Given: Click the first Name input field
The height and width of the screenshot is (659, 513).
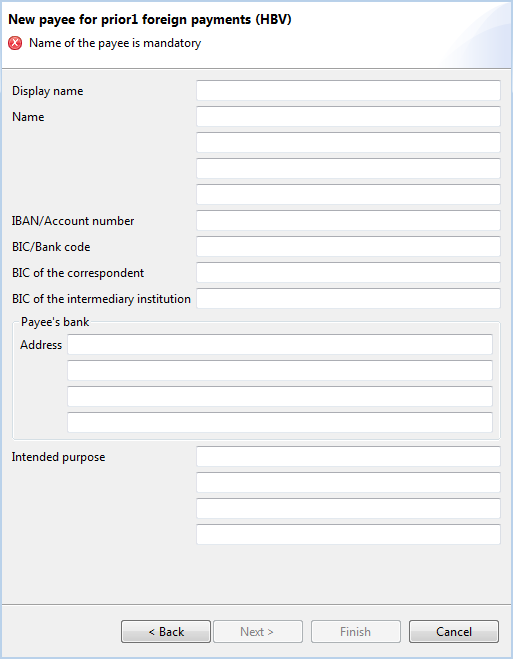Looking at the screenshot, I should [x=348, y=116].
